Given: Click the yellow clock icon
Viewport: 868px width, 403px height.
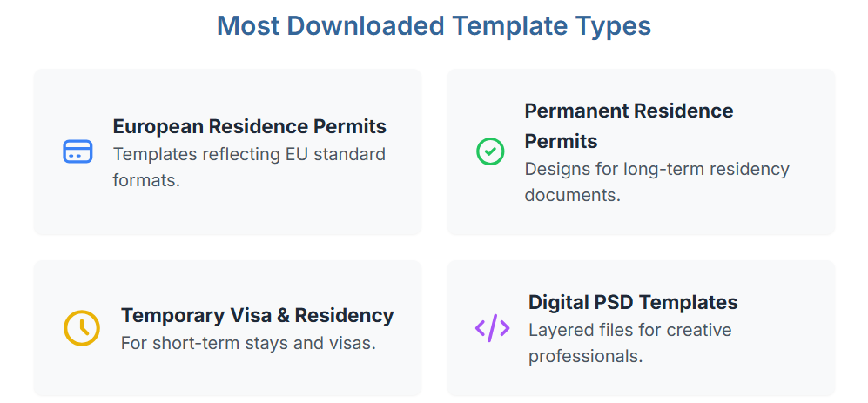Looking at the screenshot, I should point(82,328).
